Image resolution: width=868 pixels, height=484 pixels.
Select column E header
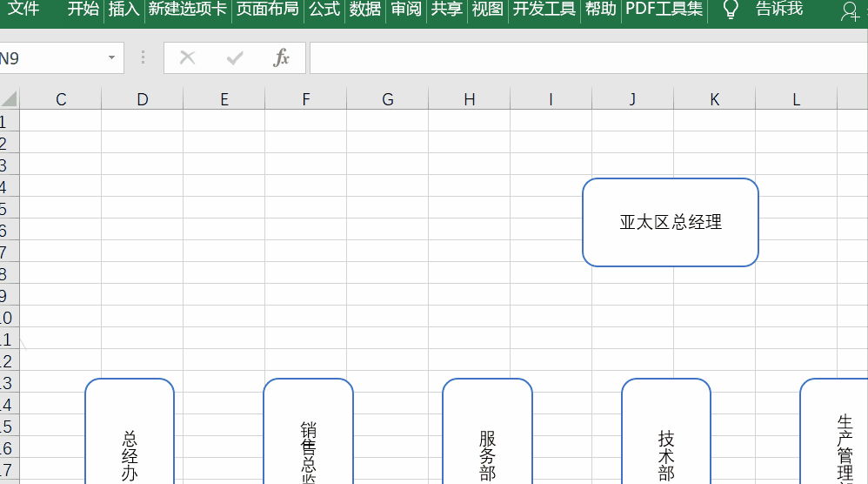point(224,99)
